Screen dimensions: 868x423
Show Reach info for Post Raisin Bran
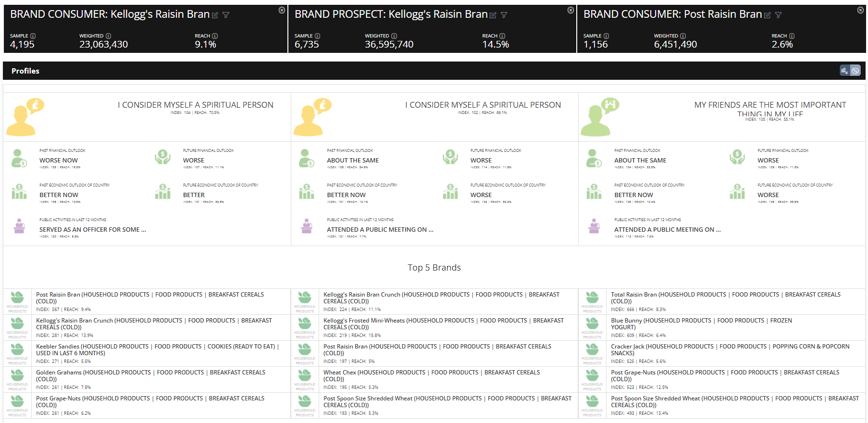[x=792, y=36]
